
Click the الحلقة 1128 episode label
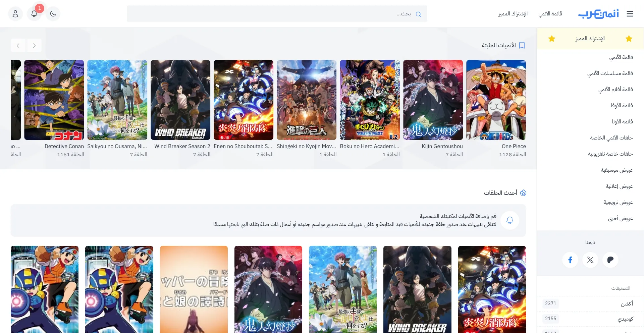pos(512,155)
